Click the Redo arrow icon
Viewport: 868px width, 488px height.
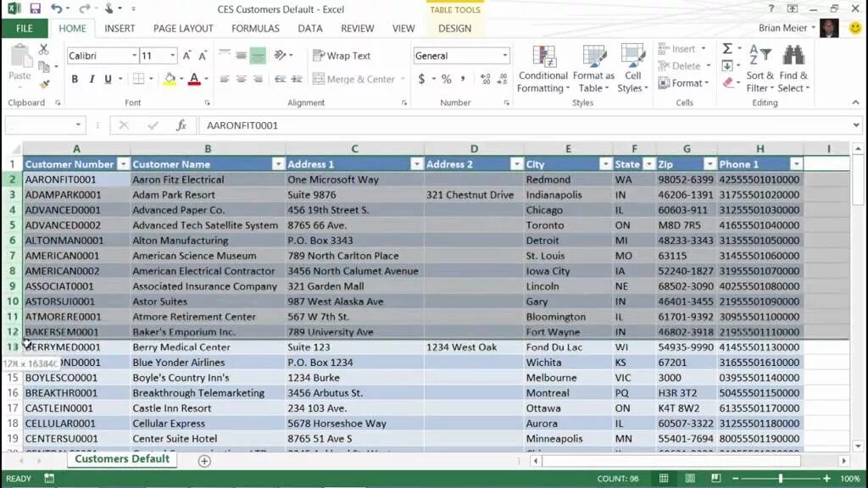pos(84,8)
